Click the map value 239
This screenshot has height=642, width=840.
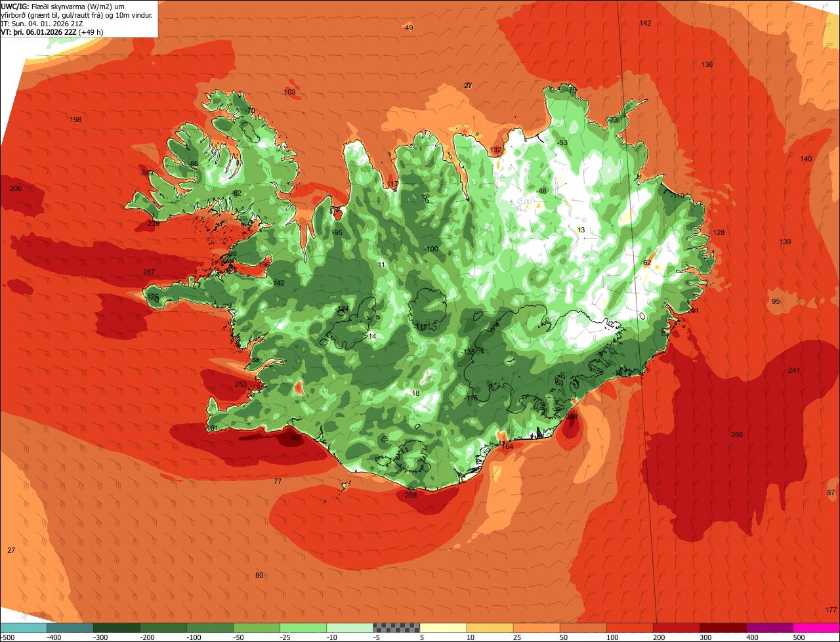click(154, 223)
